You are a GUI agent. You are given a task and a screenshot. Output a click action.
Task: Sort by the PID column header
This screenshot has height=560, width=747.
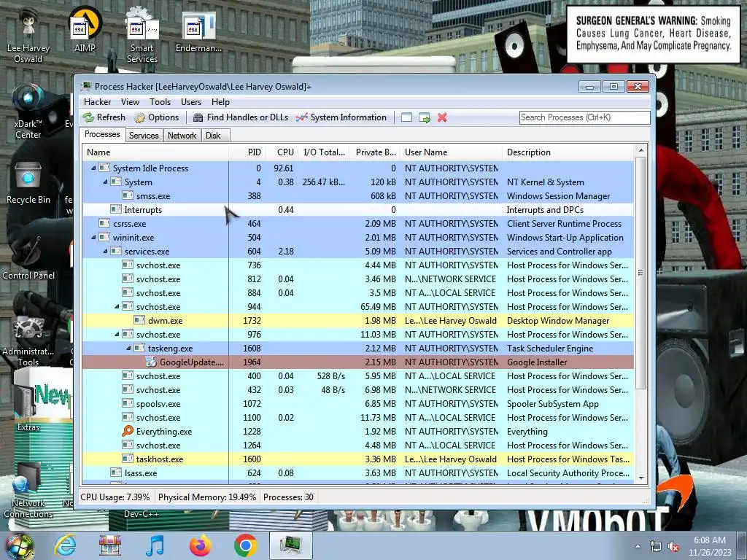(x=247, y=152)
